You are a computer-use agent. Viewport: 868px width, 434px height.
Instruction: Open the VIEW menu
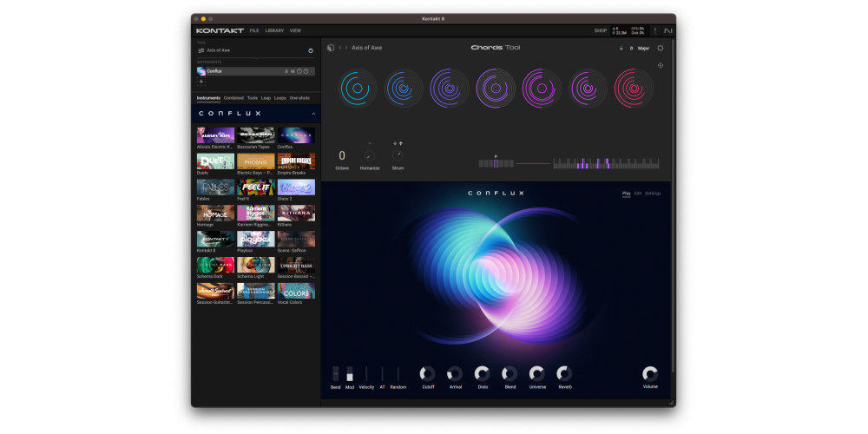[296, 31]
